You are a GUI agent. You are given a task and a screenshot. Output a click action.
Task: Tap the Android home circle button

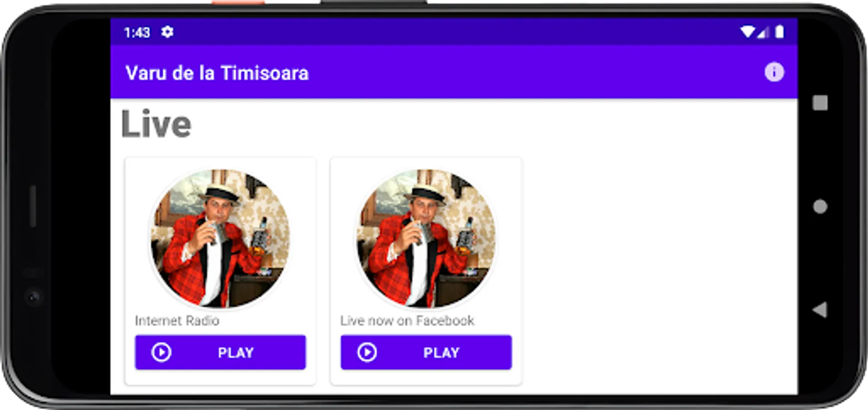tap(820, 206)
